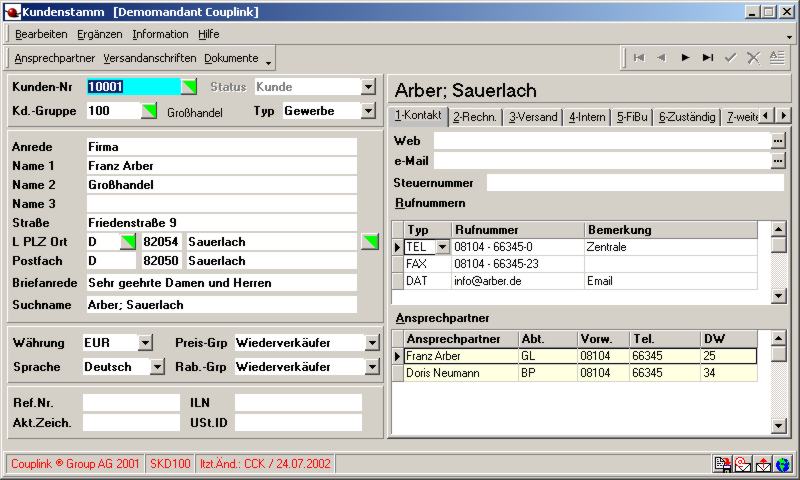Open the Währung dropdown

(x=145, y=343)
